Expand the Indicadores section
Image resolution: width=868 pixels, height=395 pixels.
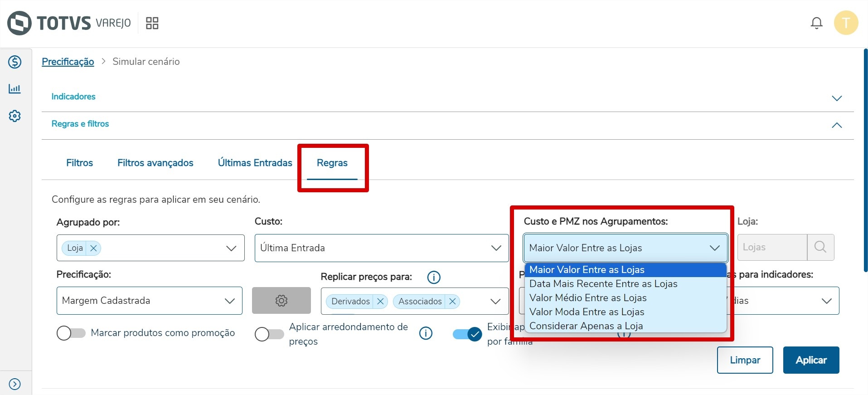[x=836, y=98]
